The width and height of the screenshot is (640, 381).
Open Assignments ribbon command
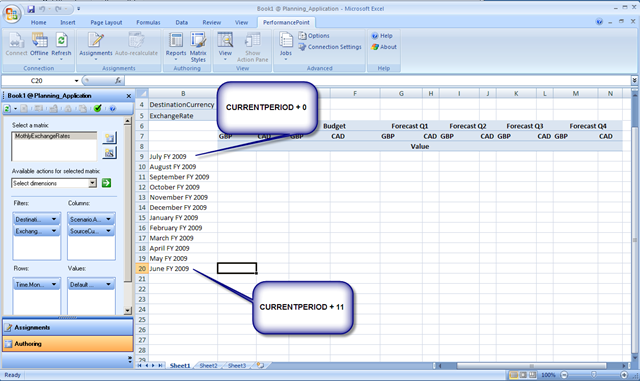click(96, 46)
